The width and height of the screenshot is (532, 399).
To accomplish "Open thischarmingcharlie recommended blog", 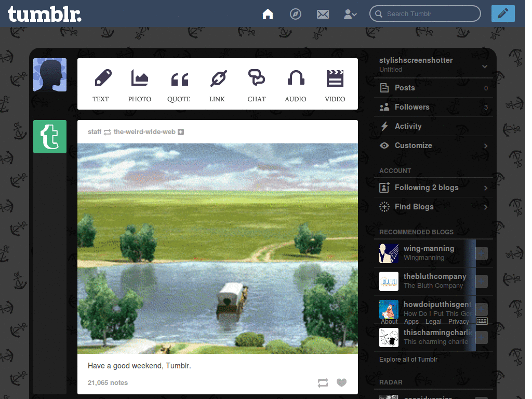I will click(437, 332).
